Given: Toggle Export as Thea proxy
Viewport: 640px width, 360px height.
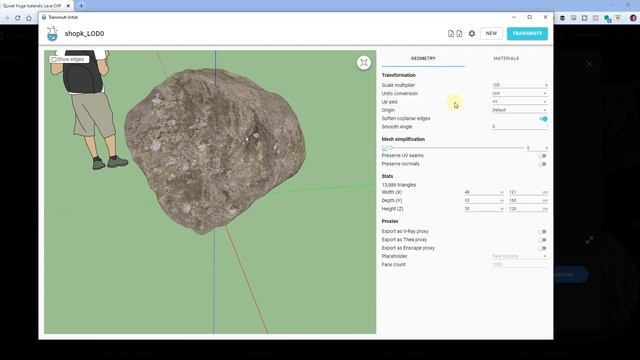Looking at the screenshot, I should [542, 240].
